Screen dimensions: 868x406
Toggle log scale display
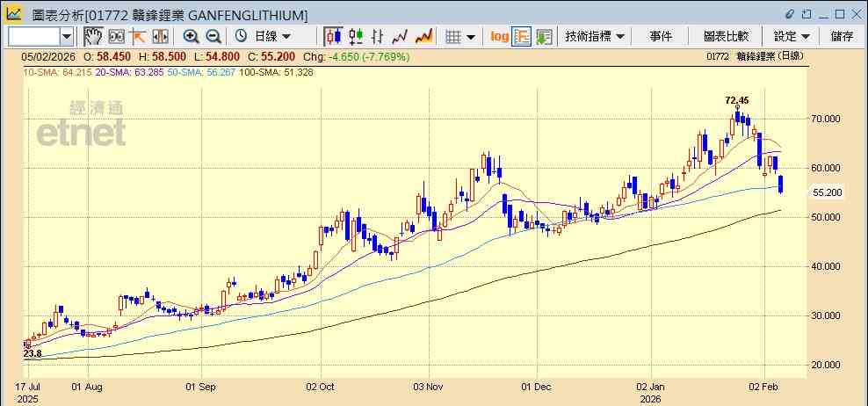(x=499, y=37)
